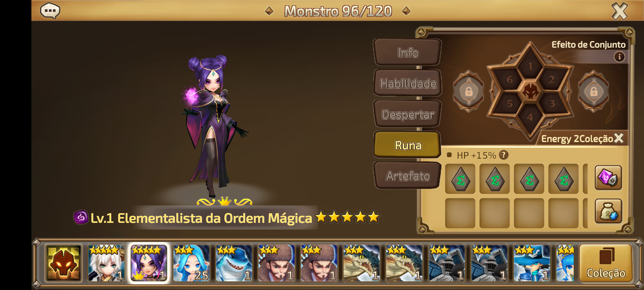This screenshot has height=290, width=644.
Task: Open the Artefato tab
Action: point(408,176)
